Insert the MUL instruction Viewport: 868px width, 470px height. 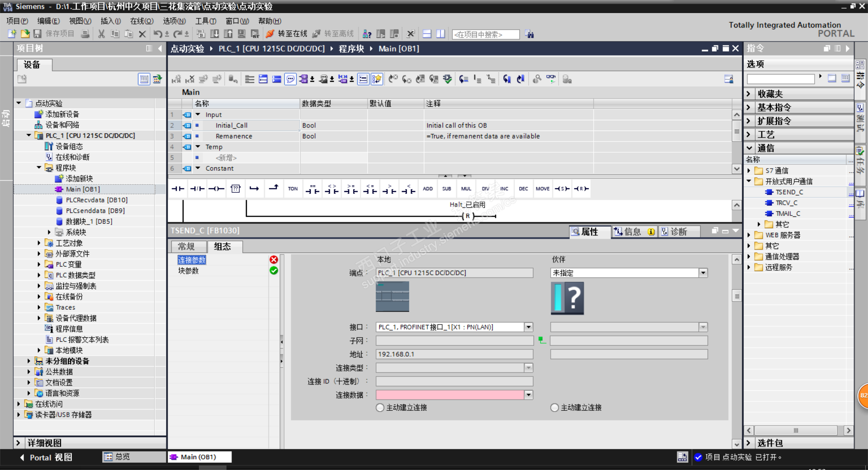(466, 189)
